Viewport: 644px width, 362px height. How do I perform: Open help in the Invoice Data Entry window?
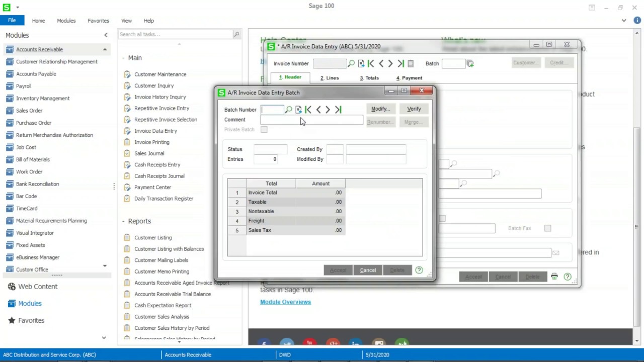click(568, 277)
